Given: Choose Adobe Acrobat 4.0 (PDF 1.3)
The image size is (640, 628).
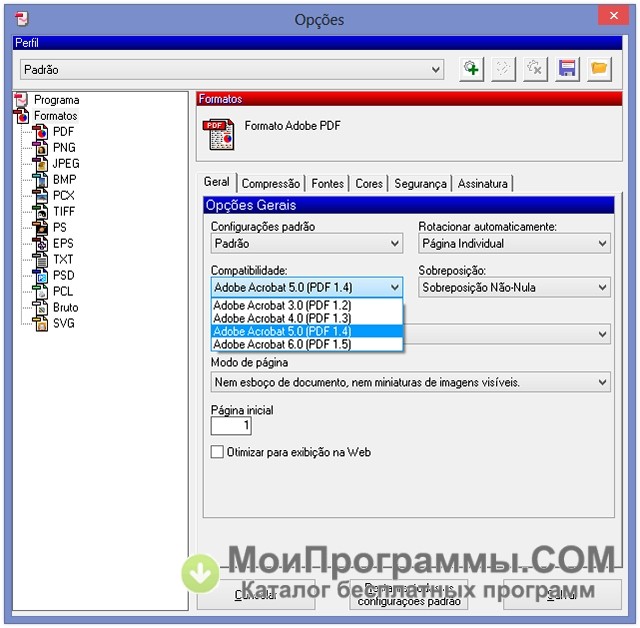Looking at the screenshot, I should coord(307,318).
